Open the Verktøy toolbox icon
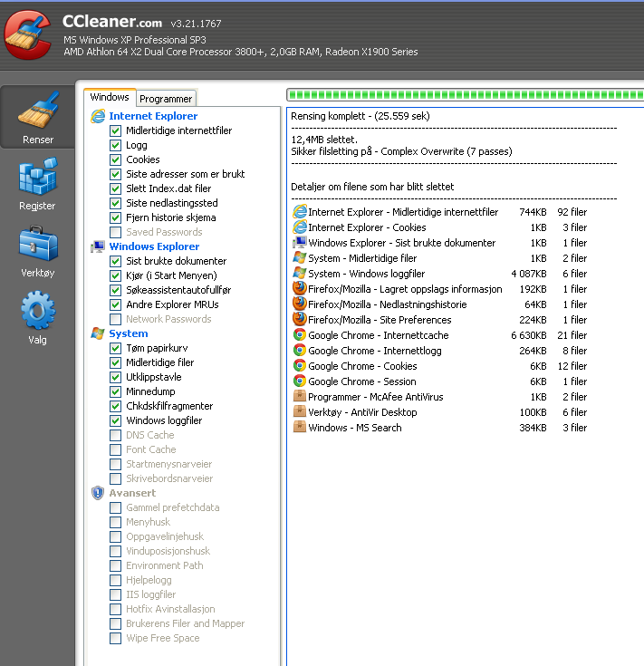 tap(38, 244)
